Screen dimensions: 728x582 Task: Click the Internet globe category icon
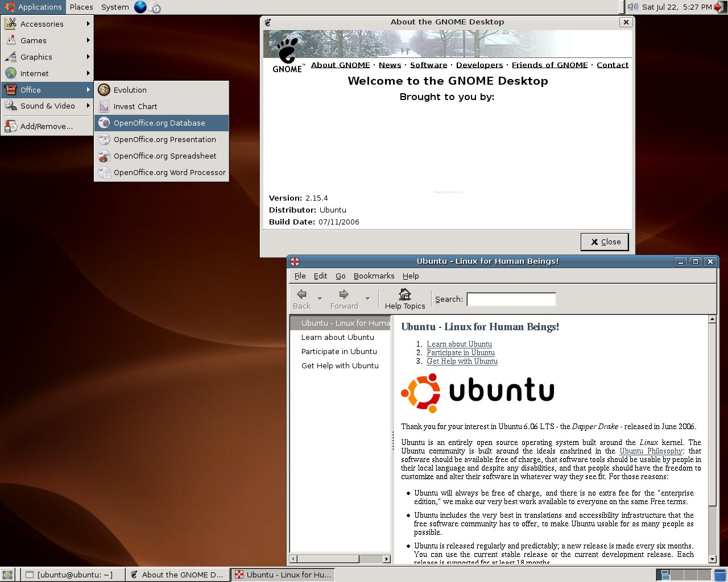(x=11, y=73)
